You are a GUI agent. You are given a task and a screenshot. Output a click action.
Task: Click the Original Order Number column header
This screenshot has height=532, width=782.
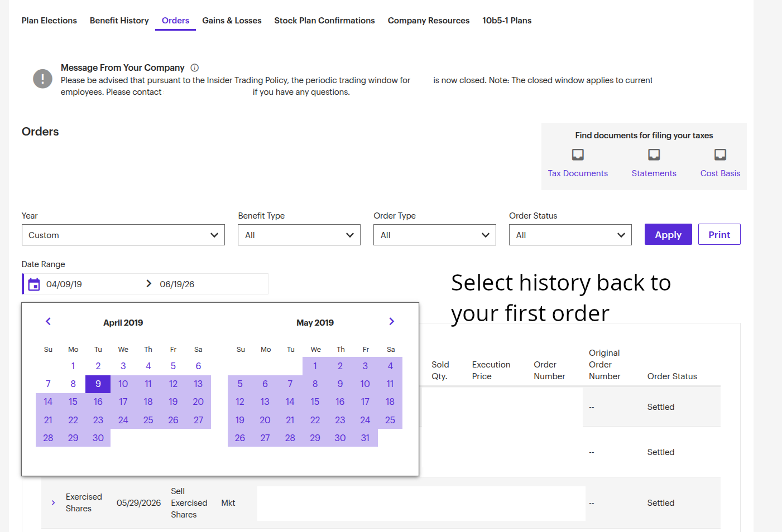(x=605, y=365)
